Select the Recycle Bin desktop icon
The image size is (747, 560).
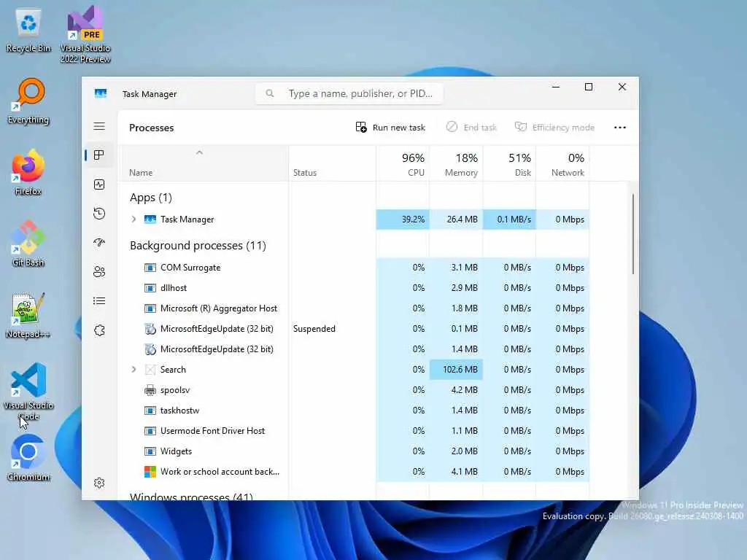(x=28, y=31)
